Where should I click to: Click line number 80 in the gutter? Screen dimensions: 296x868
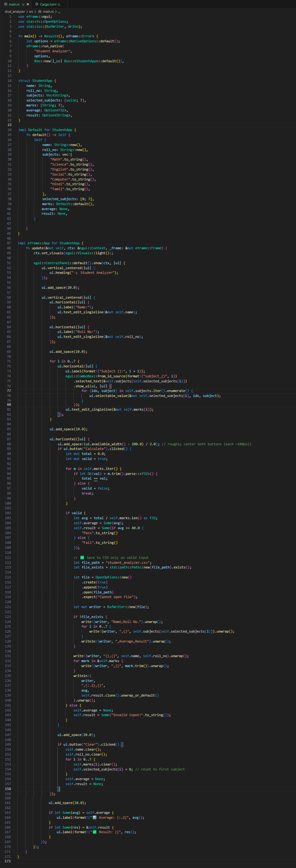pyautogui.click(x=9, y=405)
